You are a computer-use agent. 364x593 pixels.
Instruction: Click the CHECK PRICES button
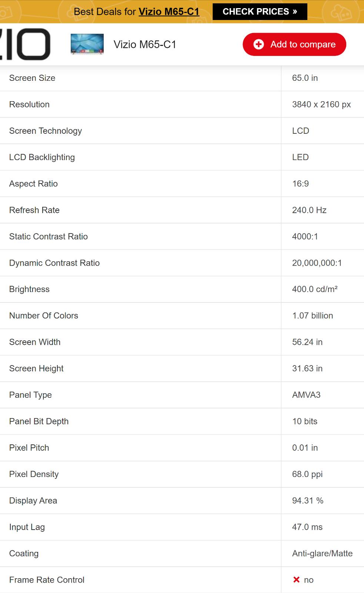point(260,11)
